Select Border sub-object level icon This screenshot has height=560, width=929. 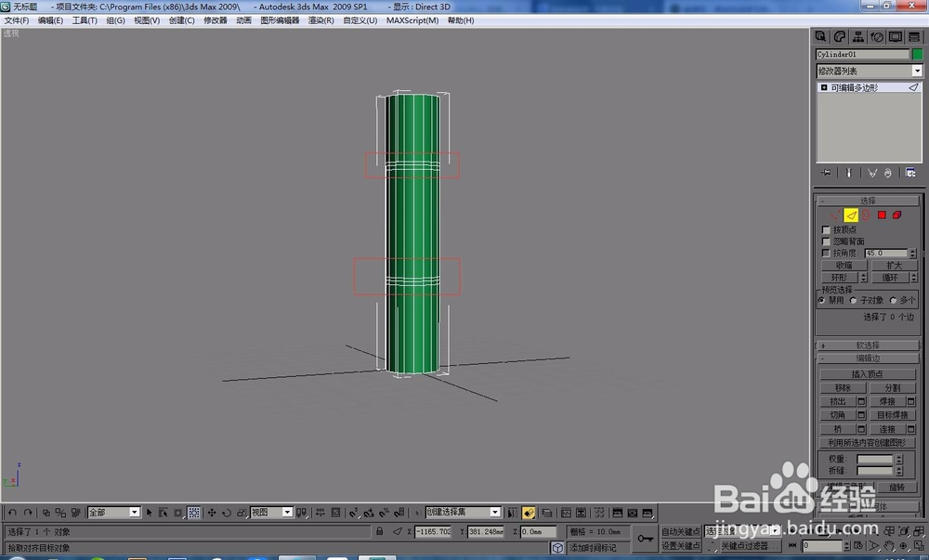[x=866, y=215]
